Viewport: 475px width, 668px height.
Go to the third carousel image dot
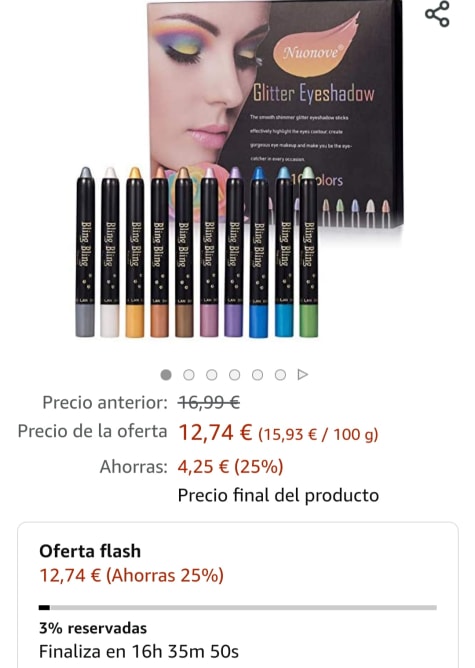click(212, 374)
